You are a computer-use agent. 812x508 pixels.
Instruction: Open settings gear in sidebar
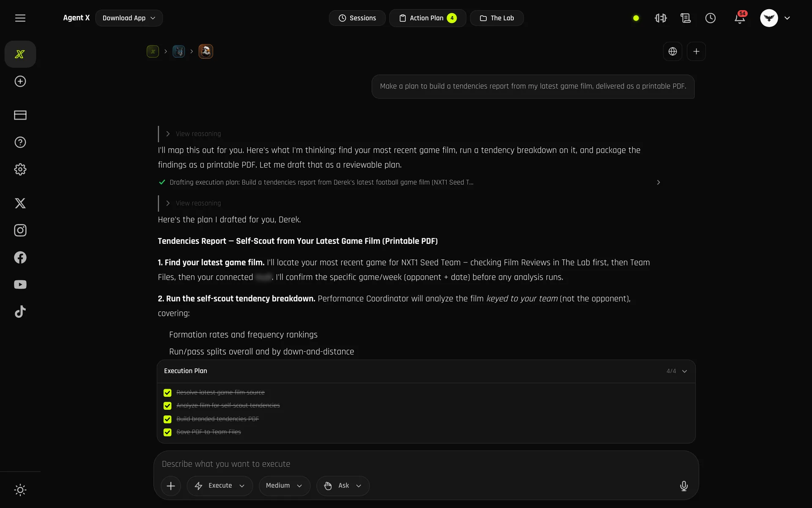tap(20, 169)
